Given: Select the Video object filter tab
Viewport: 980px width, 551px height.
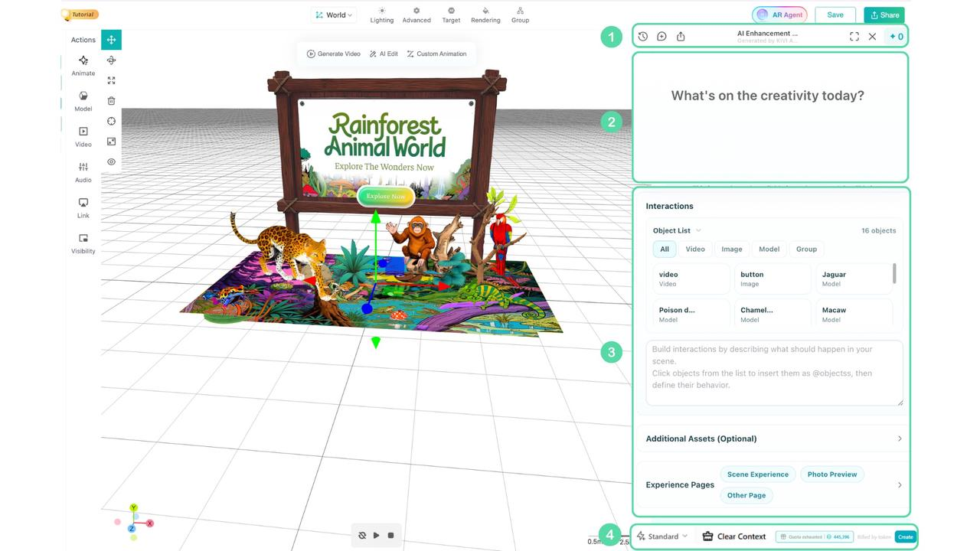Looking at the screenshot, I should 695,249.
